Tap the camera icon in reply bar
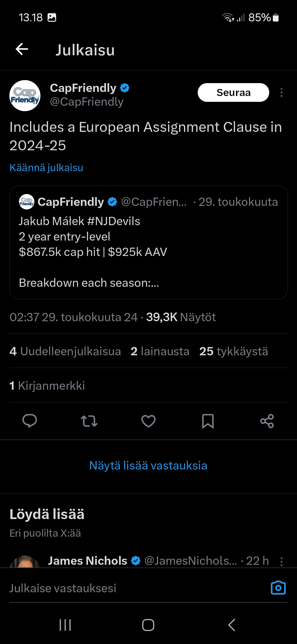This screenshot has height=644, width=297. coord(278,588)
